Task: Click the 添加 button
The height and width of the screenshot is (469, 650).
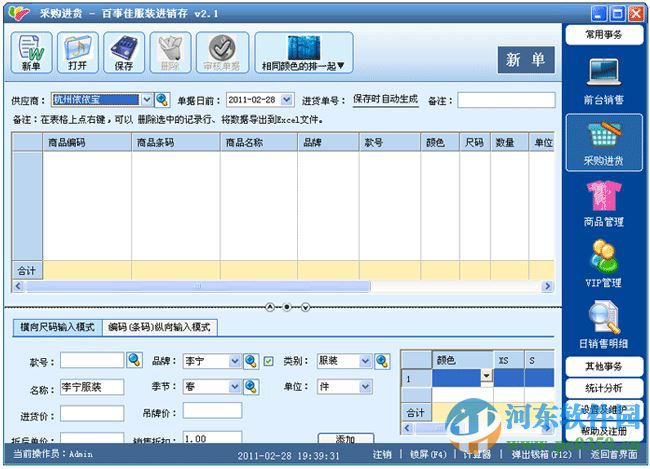Action: pos(346,438)
